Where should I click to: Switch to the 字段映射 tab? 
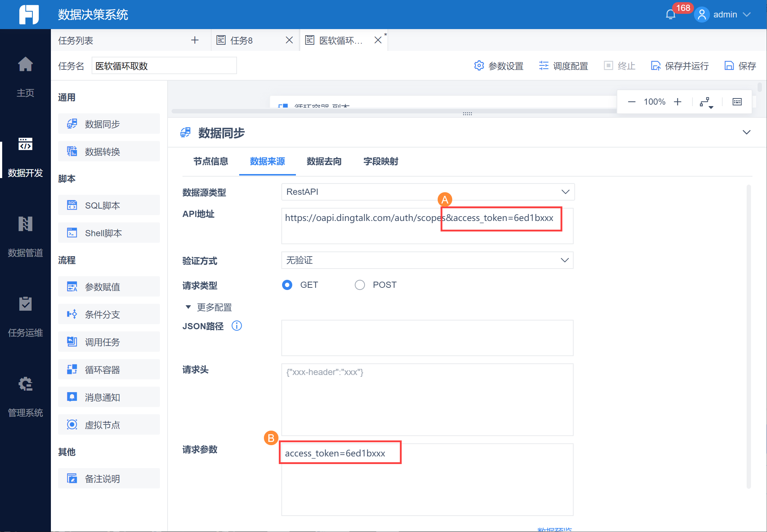[381, 161]
